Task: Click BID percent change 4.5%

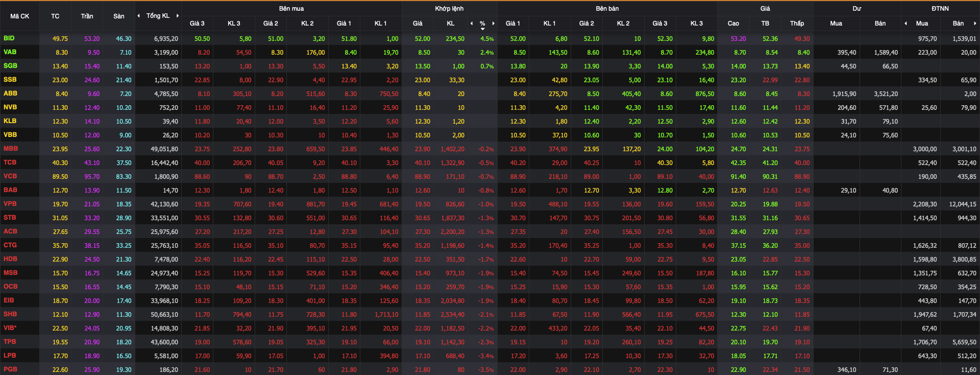Action: (487, 39)
